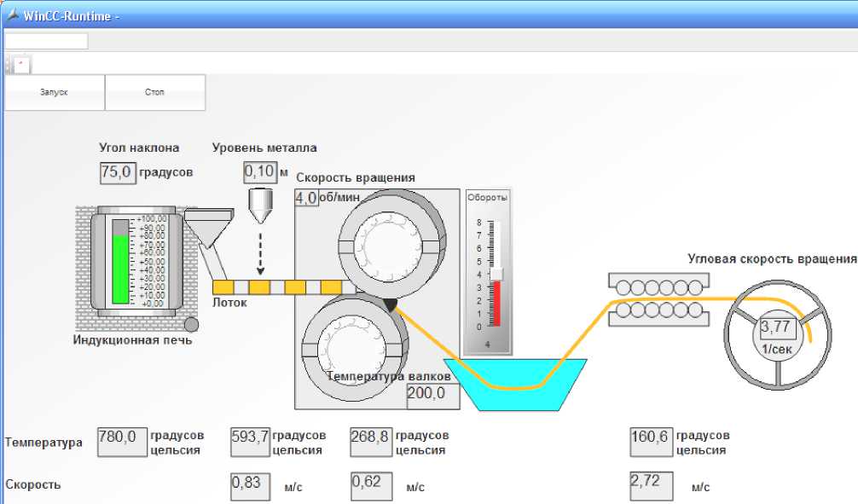Click the upper guide roller row
Screen dimensions: 858x504
tap(658, 284)
